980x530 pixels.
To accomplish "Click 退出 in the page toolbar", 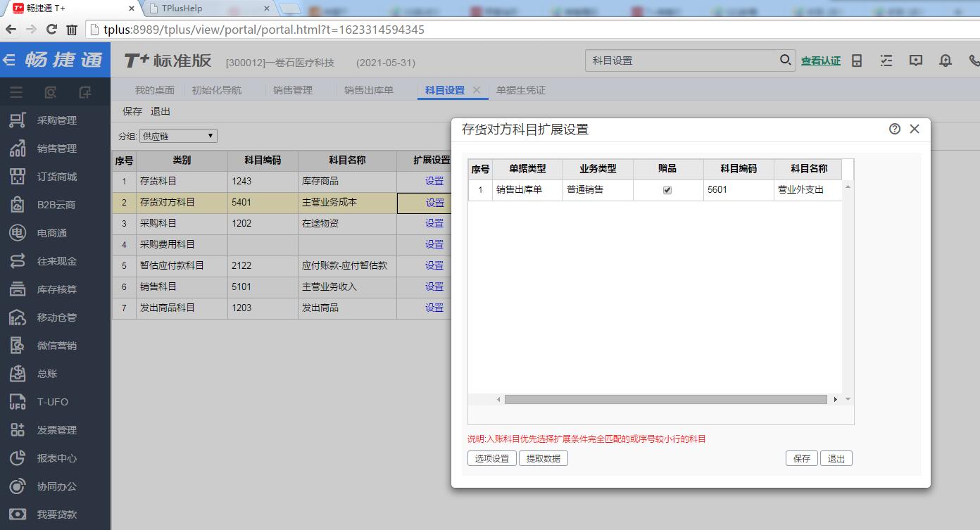I will pos(161,111).
